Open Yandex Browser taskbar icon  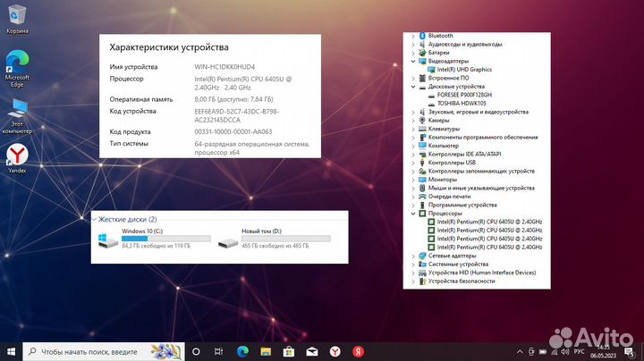pos(335,351)
